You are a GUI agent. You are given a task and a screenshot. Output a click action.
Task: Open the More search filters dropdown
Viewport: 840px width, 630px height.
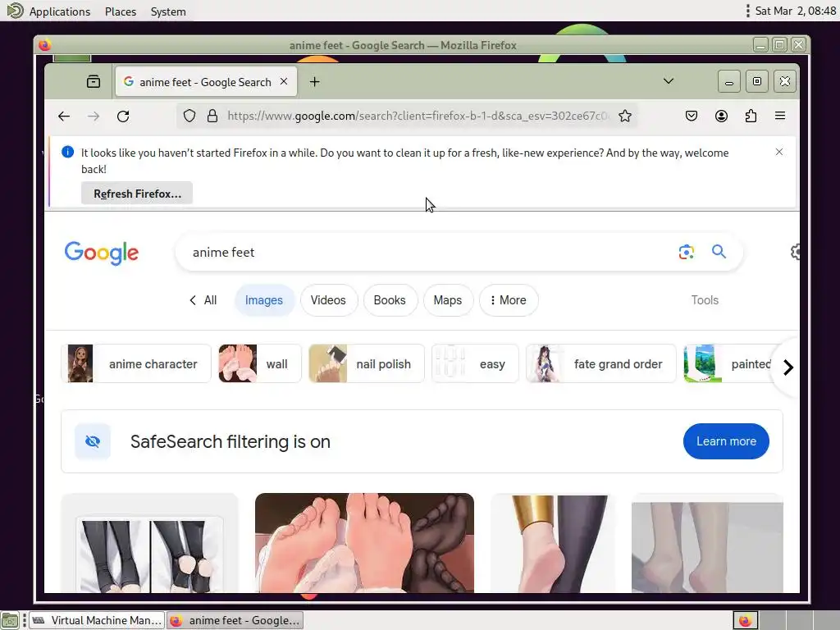coord(509,300)
